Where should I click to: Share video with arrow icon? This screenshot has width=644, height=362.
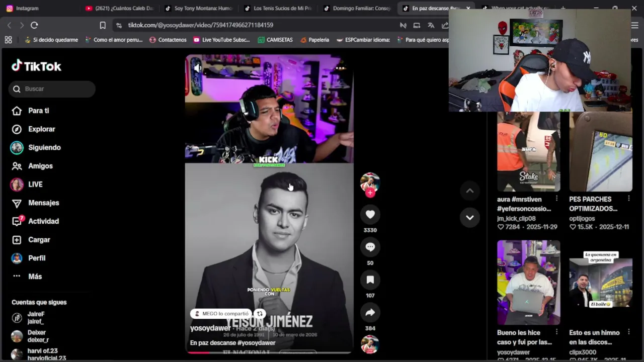pos(370,313)
